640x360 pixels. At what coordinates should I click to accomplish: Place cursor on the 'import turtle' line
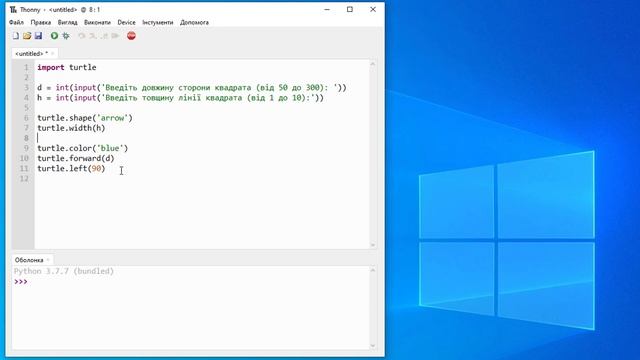(67, 67)
